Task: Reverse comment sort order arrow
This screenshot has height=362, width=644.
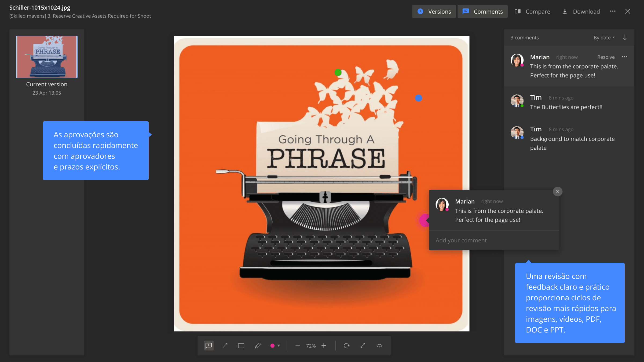Action: click(625, 37)
